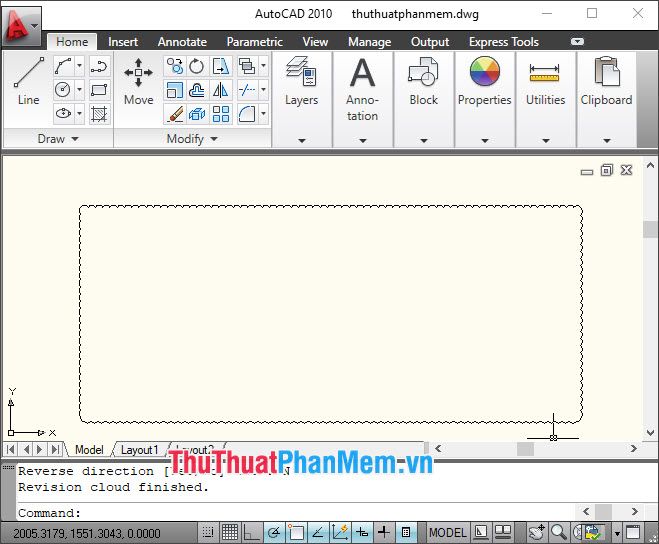Click the Rotate icon

[x=197, y=66]
